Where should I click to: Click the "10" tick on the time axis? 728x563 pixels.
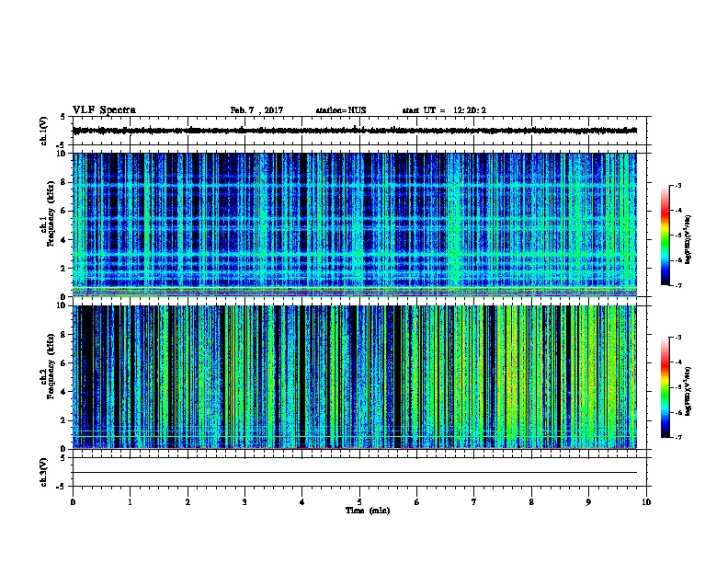[x=646, y=502]
